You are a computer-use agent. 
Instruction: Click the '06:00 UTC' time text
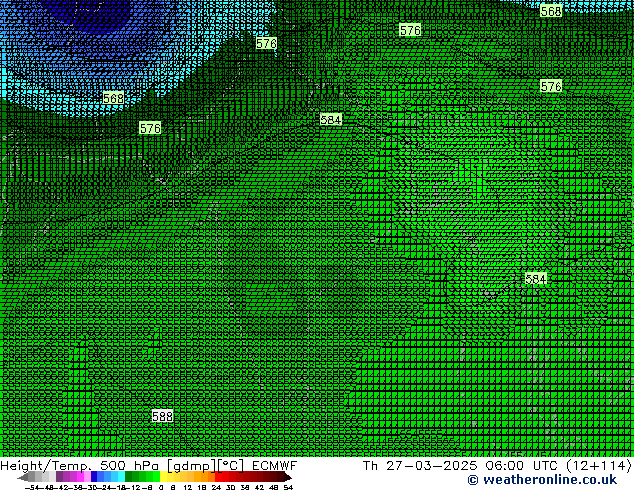pyautogui.click(x=521, y=466)
